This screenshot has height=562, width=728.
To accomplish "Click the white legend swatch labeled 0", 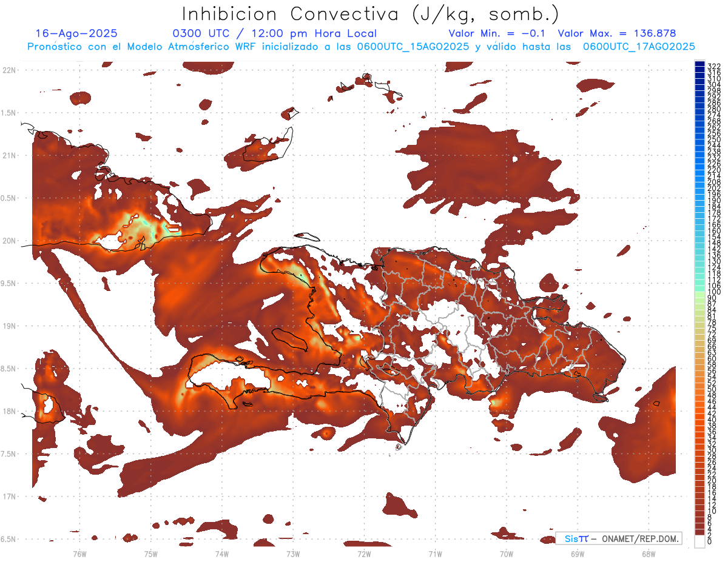I will pos(699,541).
